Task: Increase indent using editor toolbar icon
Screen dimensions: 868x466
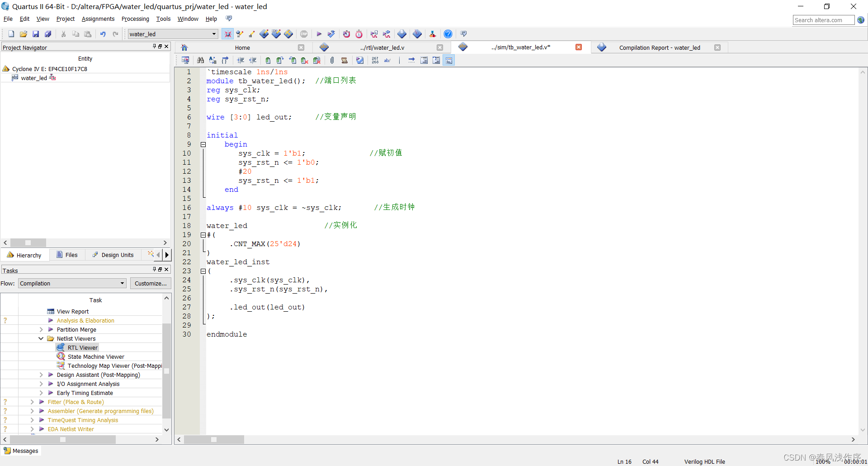Action: pos(241,60)
